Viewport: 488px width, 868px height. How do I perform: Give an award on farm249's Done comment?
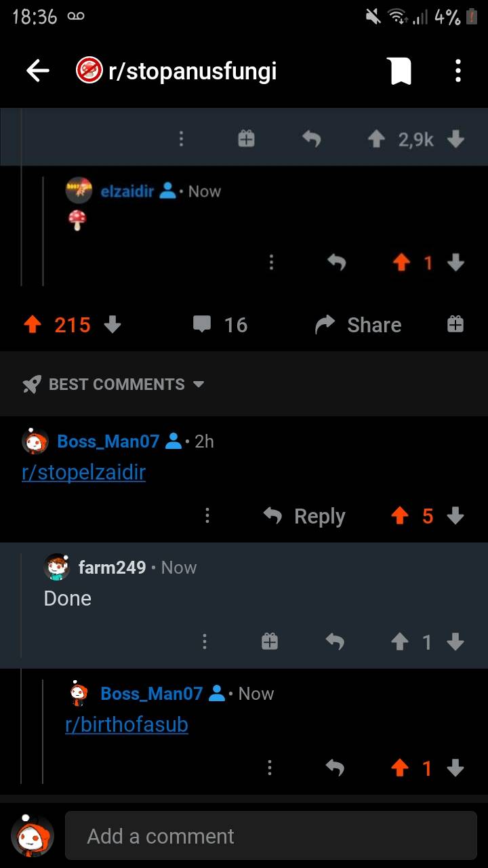coord(270,642)
